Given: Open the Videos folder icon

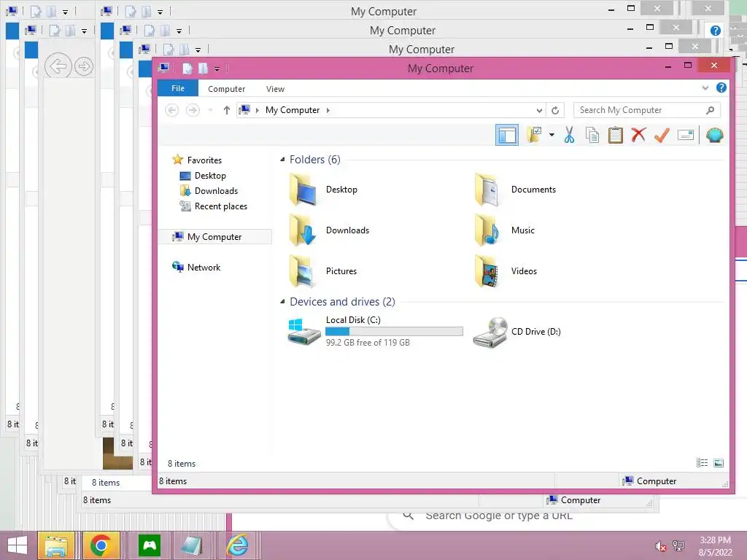Looking at the screenshot, I should (x=487, y=271).
